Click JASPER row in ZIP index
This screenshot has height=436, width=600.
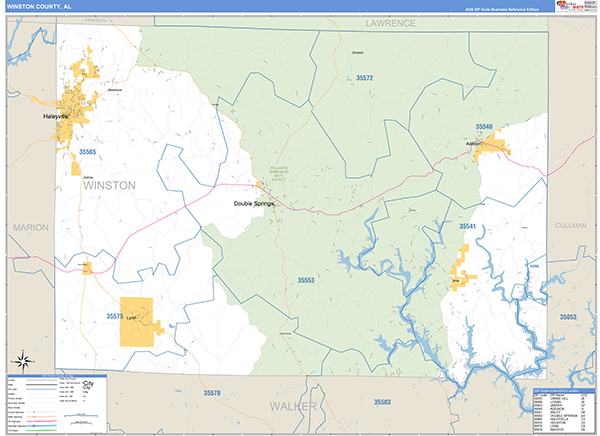[560, 405]
